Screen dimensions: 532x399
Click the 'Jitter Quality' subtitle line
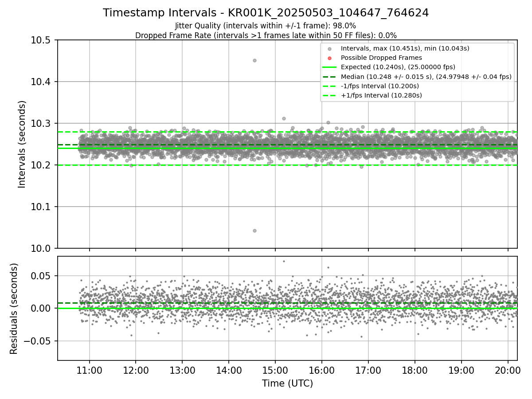point(266,26)
